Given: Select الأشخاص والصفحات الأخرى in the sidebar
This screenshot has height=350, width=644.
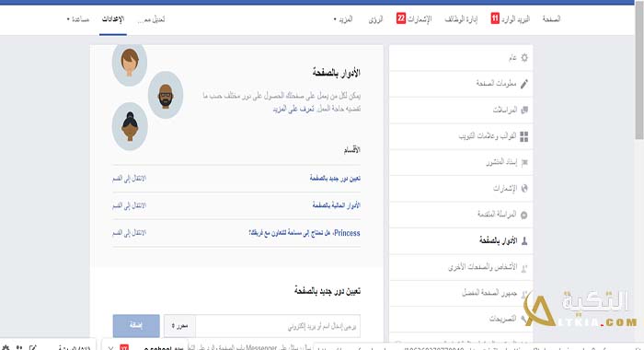Looking at the screenshot, I should (x=461, y=267).
